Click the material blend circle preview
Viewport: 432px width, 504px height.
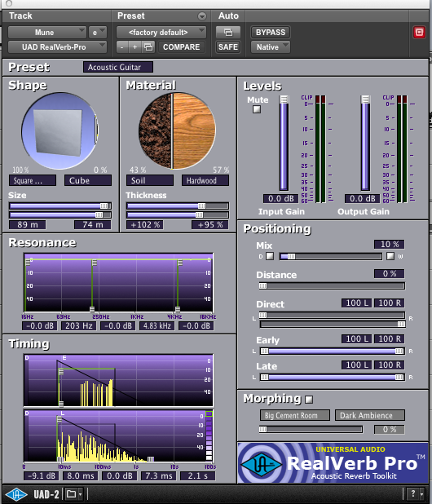[177, 130]
